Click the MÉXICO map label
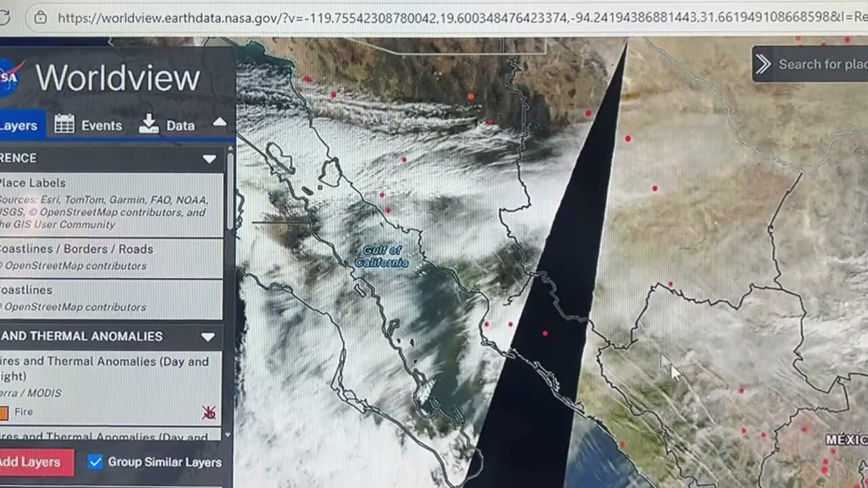 846,441
